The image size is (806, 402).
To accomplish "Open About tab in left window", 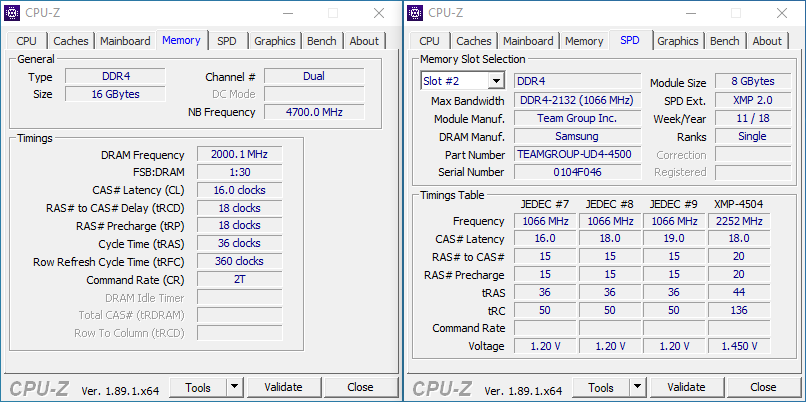I will pos(364,41).
